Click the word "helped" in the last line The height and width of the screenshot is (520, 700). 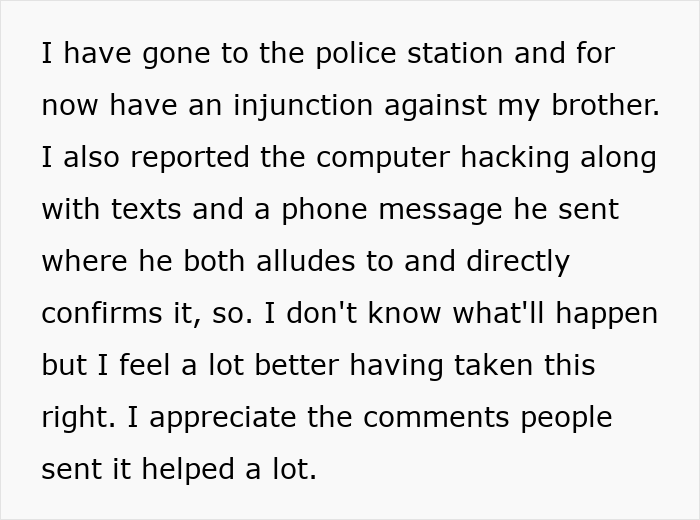click(x=193, y=469)
